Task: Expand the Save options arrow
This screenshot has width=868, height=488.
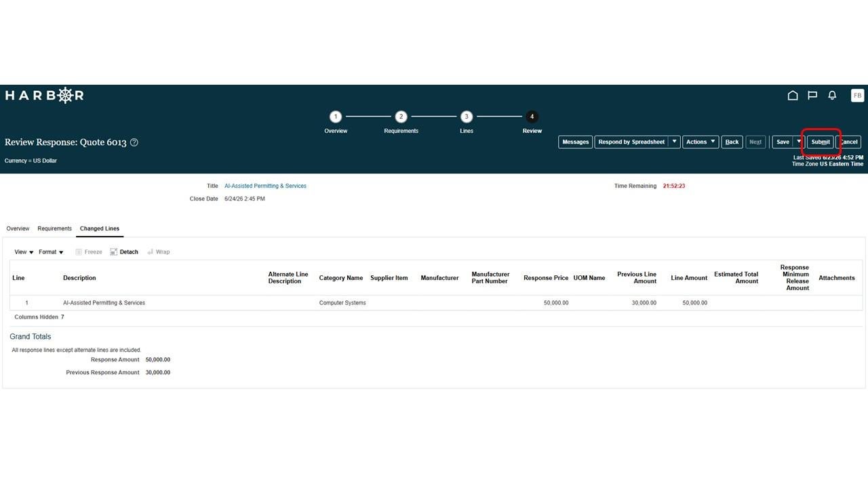Action: click(799, 142)
